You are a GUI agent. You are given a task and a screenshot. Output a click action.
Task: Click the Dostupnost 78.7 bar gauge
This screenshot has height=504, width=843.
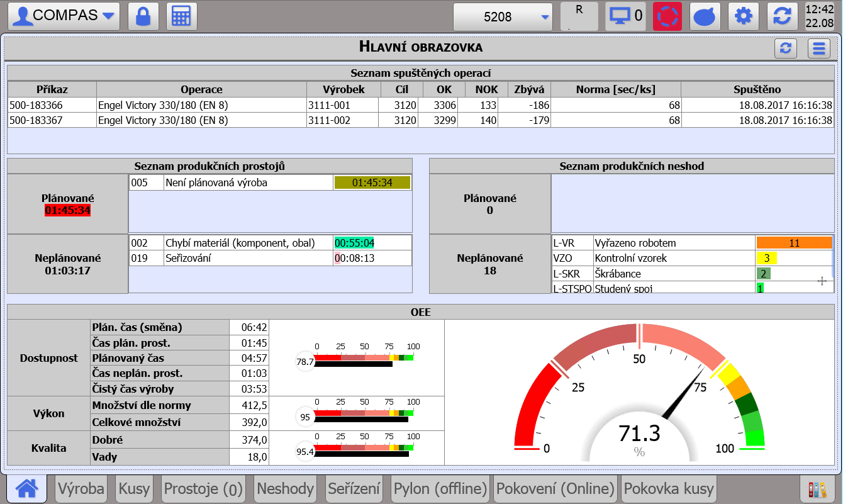tap(357, 359)
